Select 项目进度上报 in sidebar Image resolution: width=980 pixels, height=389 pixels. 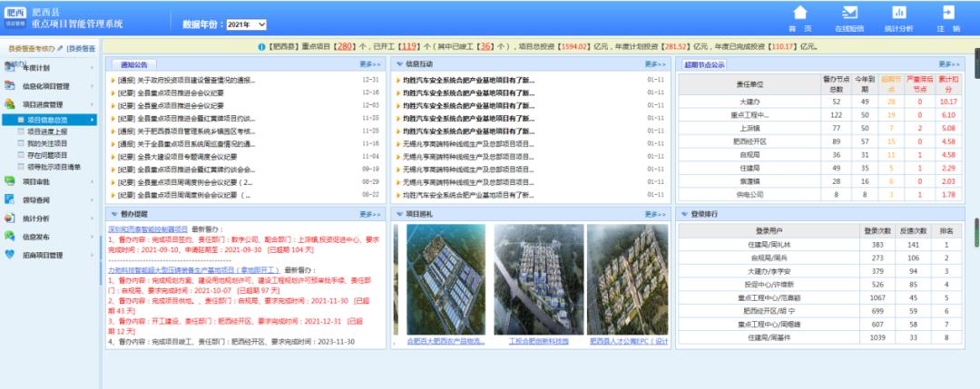(47, 131)
